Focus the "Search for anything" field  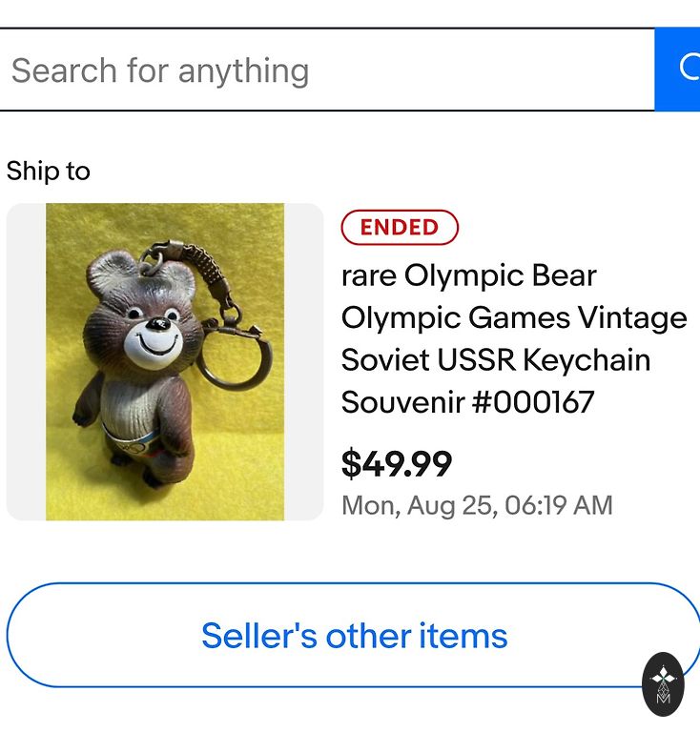[x=324, y=71]
